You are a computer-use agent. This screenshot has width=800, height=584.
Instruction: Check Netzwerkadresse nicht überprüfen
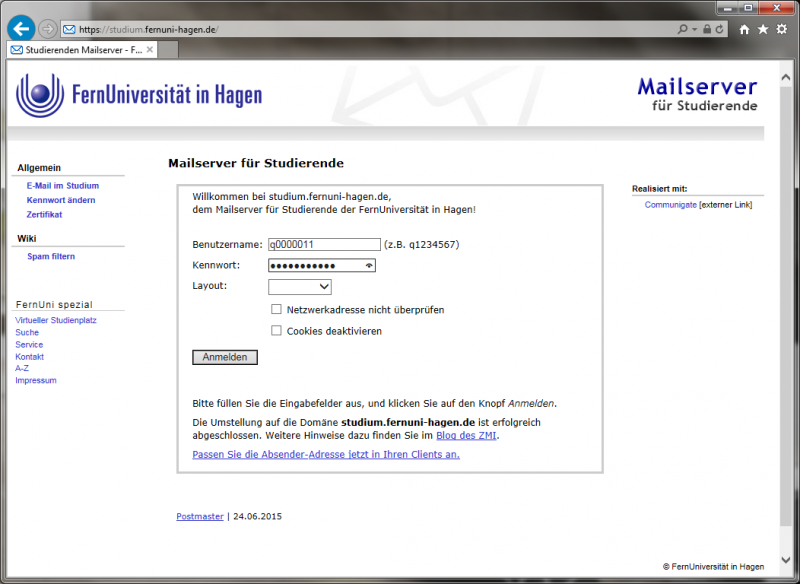[x=276, y=309]
